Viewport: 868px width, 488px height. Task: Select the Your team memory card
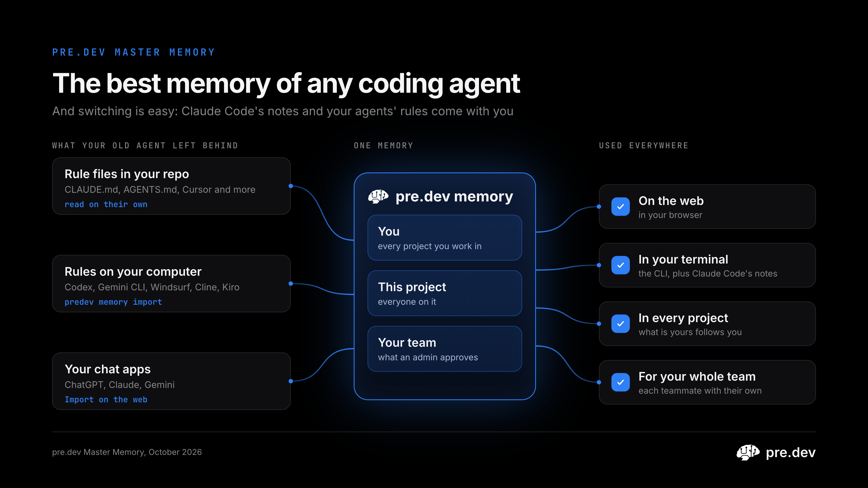(x=445, y=349)
